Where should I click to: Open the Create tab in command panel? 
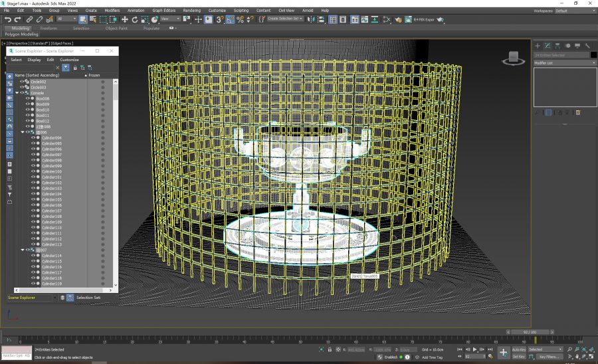point(538,45)
